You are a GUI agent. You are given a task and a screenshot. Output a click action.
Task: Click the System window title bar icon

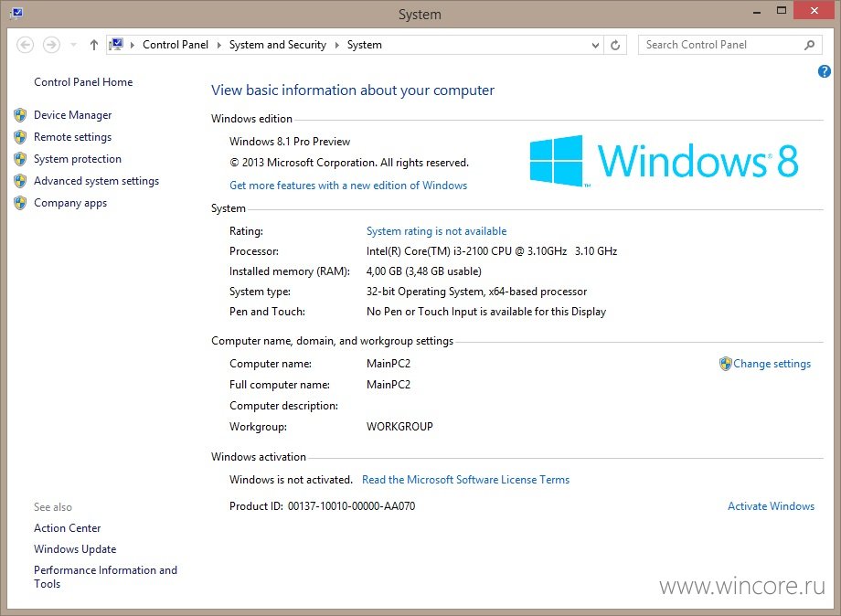click(x=16, y=12)
